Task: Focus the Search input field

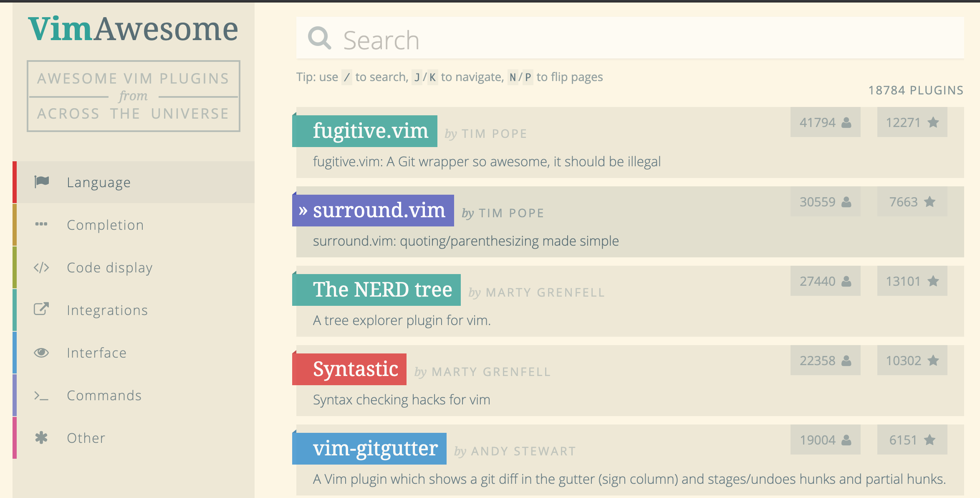Action: [x=630, y=38]
